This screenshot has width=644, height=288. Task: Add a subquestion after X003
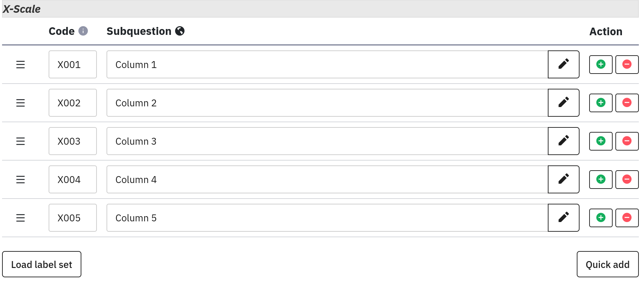tap(601, 141)
